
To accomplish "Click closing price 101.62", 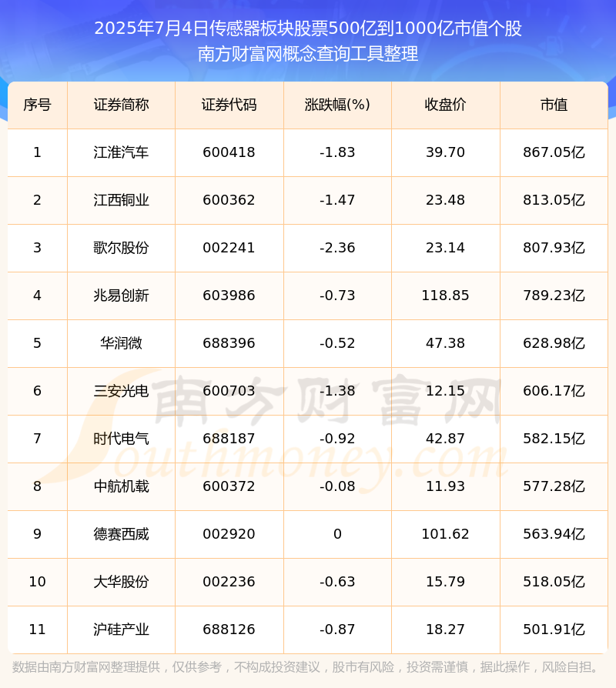I will click(445, 534).
